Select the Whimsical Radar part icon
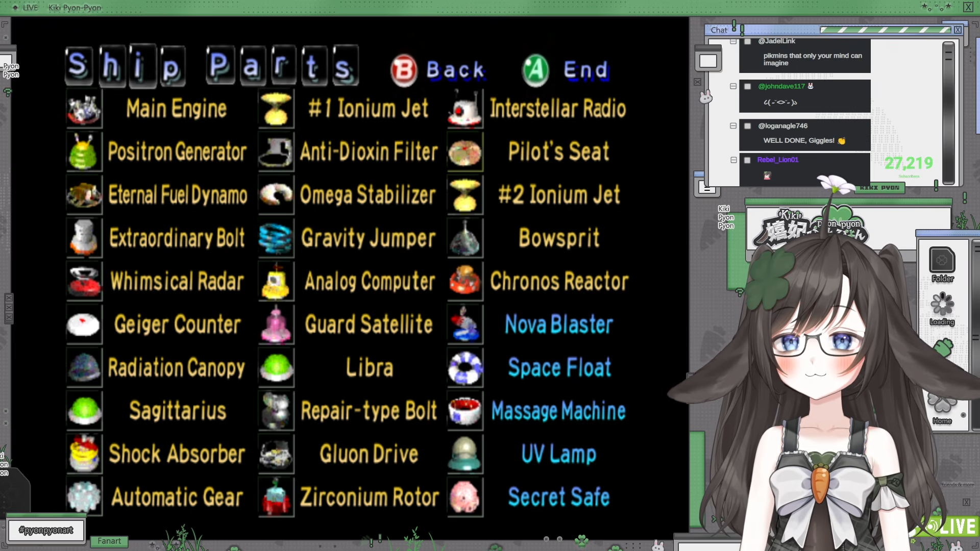This screenshot has width=980, height=551. click(x=84, y=281)
